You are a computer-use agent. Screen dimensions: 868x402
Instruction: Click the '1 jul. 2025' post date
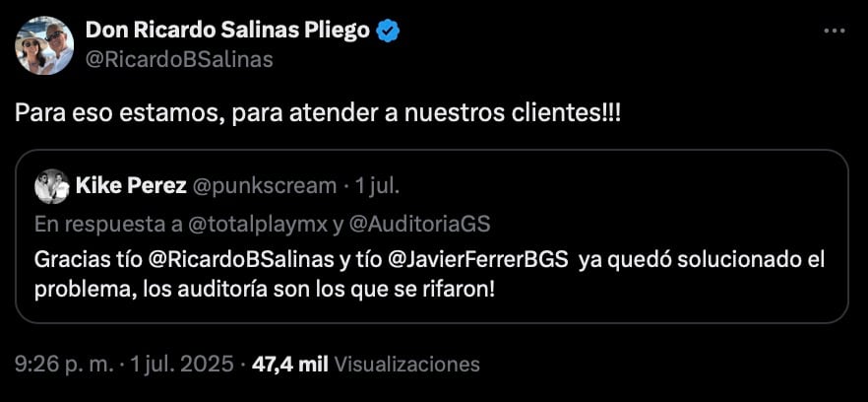(x=180, y=364)
